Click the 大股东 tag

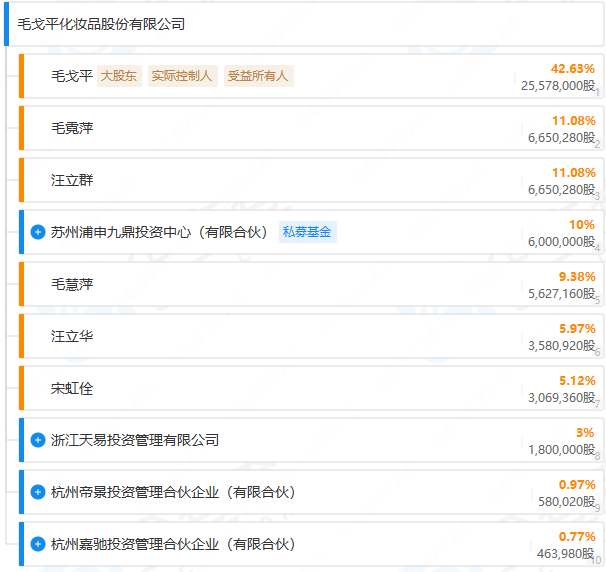[x=119, y=76]
